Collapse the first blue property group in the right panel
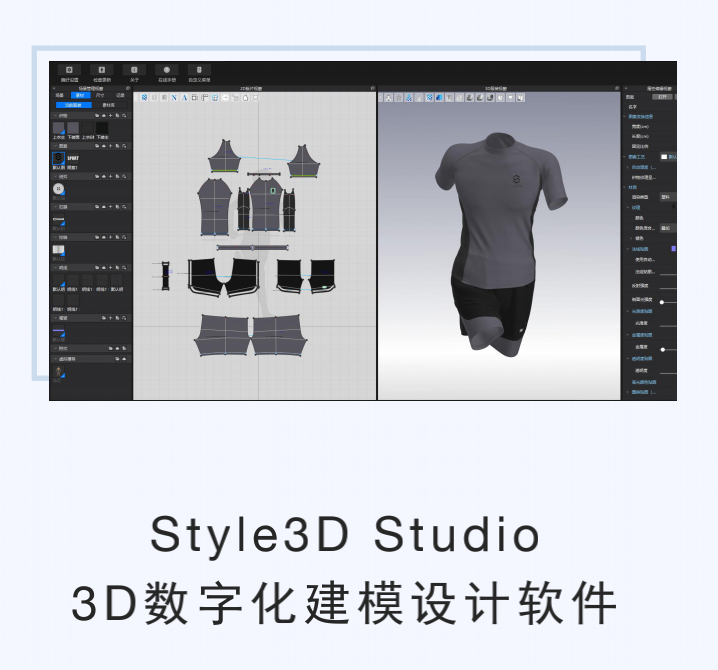 click(x=625, y=116)
